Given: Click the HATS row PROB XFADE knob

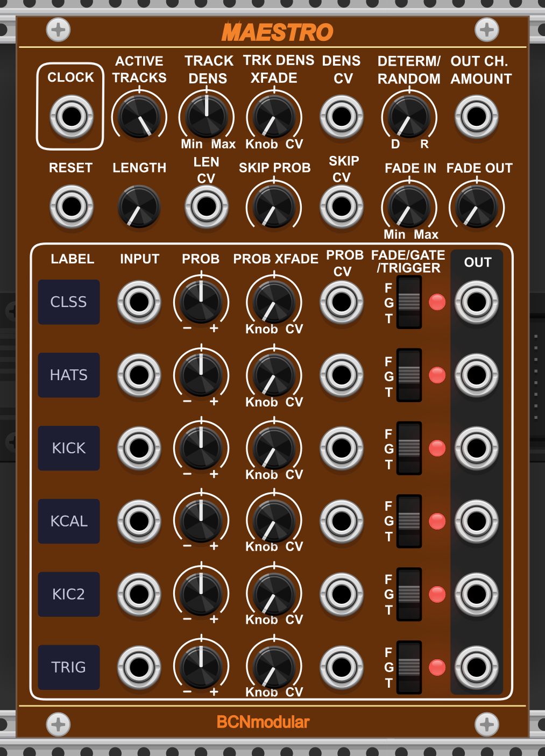Looking at the screenshot, I should coord(274,375).
